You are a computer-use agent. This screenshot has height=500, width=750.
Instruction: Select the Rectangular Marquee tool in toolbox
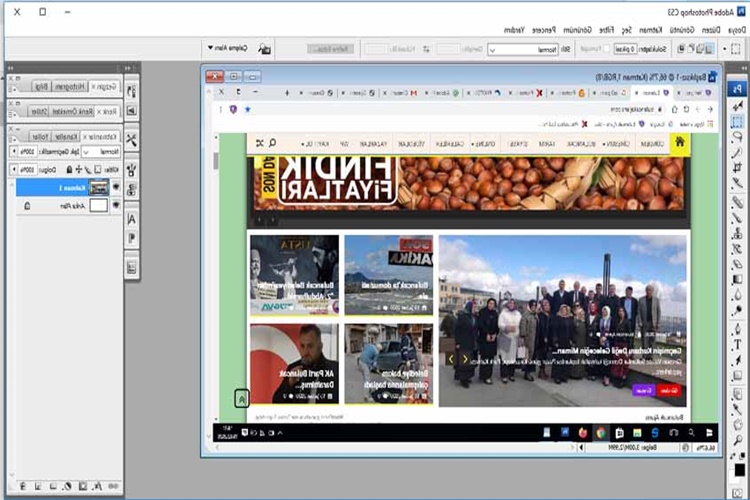point(737,122)
